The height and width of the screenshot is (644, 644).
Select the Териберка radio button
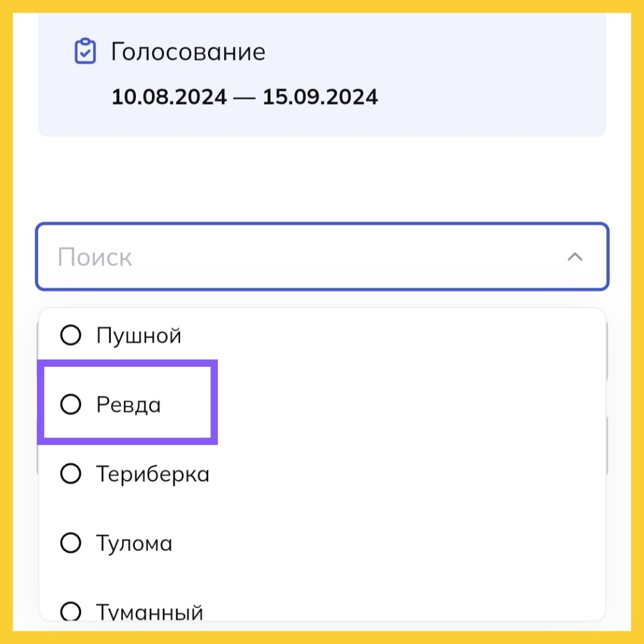(x=70, y=473)
